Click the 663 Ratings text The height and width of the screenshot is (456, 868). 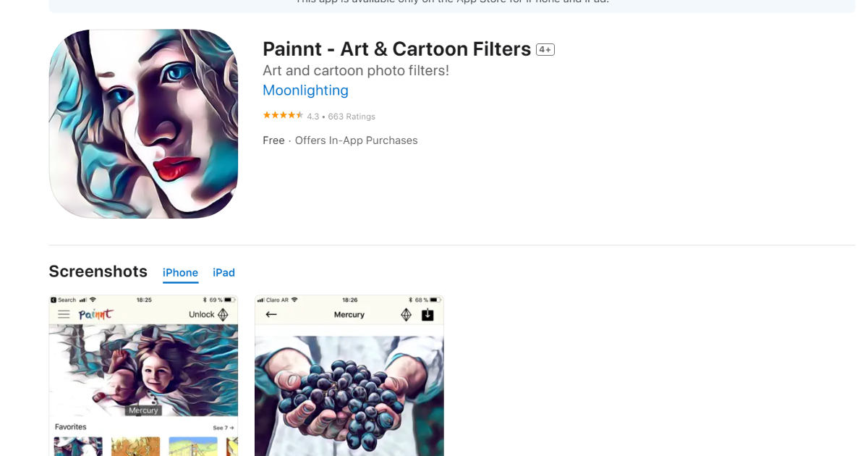tap(352, 117)
